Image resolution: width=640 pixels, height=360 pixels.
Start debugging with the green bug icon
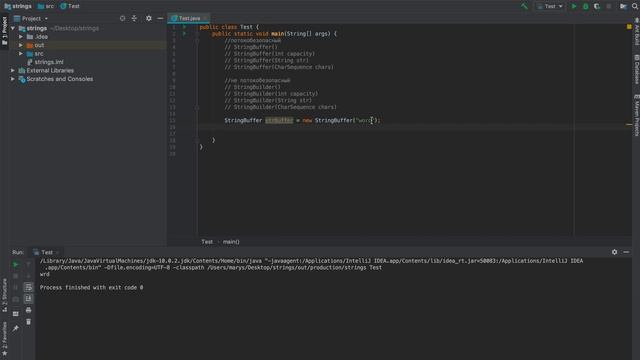[x=585, y=6]
